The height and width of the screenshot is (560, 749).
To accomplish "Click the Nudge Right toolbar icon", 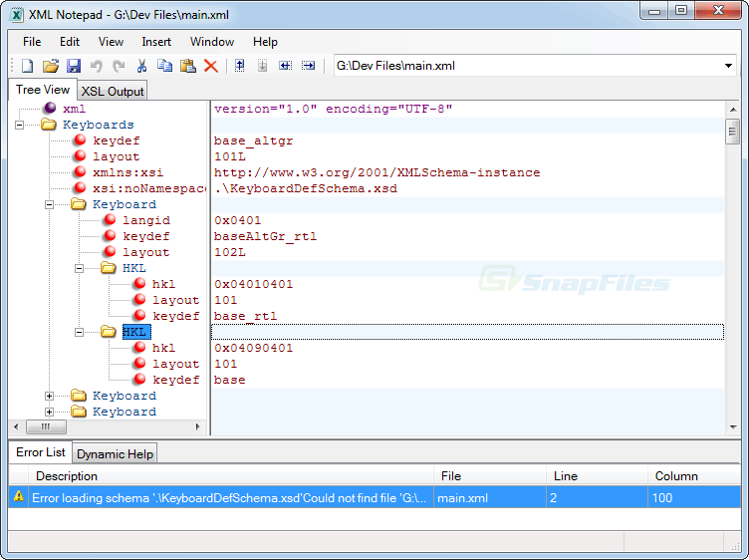I will tap(308, 66).
